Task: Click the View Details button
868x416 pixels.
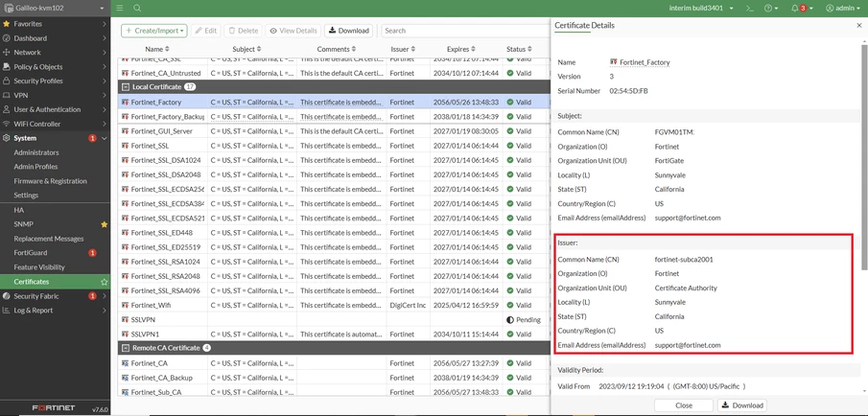Action: 293,31
